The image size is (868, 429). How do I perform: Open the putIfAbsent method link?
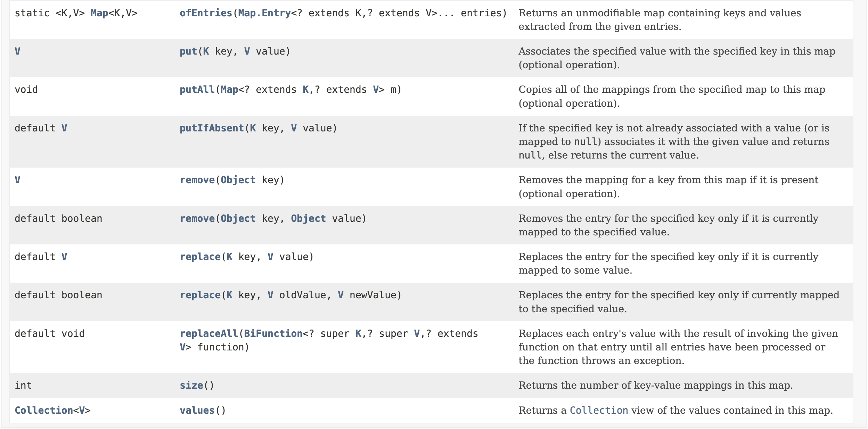click(212, 128)
